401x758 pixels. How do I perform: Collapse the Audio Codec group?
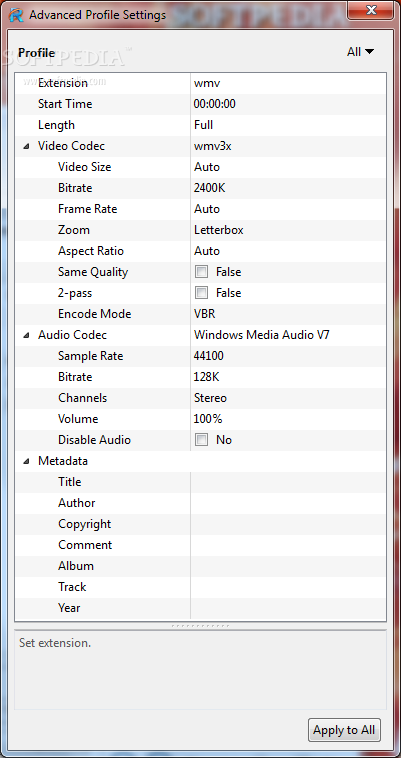[x=27, y=335]
